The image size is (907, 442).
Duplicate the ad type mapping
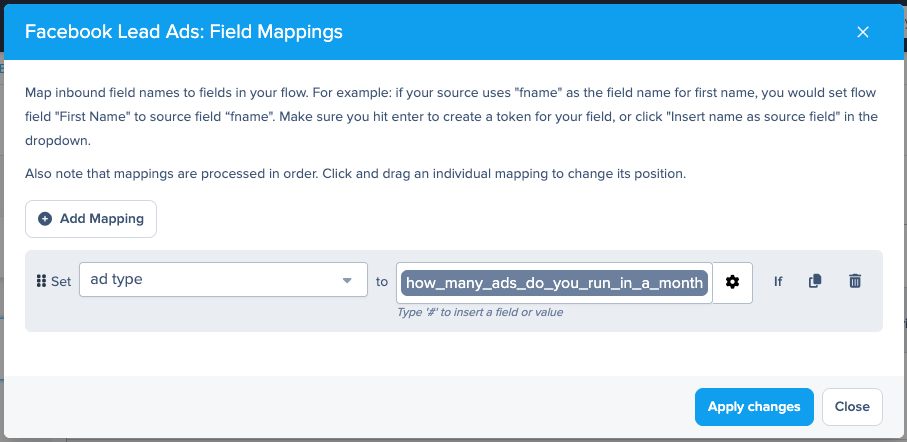815,282
